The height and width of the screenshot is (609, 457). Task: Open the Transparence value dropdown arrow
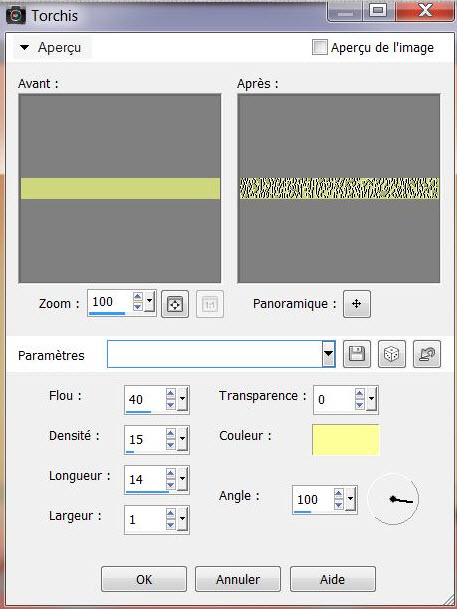[x=372, y=399]
